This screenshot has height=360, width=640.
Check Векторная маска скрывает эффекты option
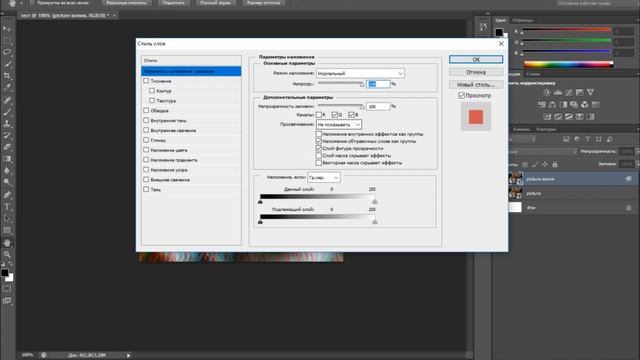(x=319, y=162)
